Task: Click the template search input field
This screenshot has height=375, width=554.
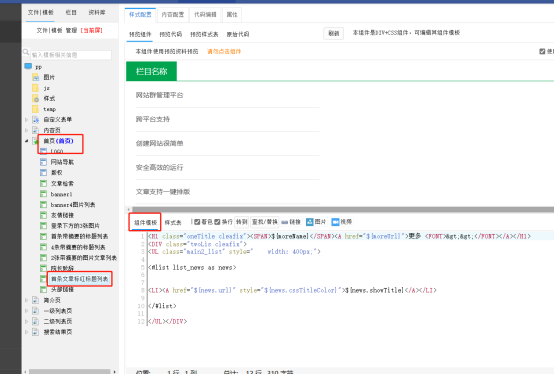Action: 71,55
